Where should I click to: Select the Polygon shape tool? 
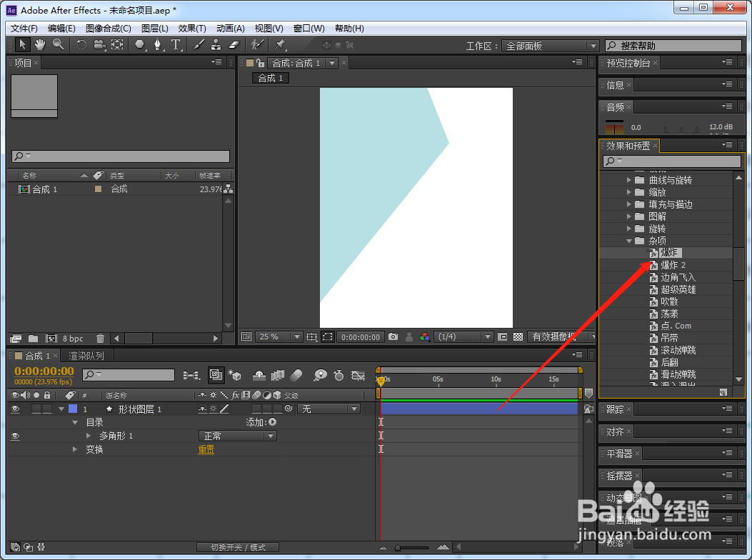(139, 45)
